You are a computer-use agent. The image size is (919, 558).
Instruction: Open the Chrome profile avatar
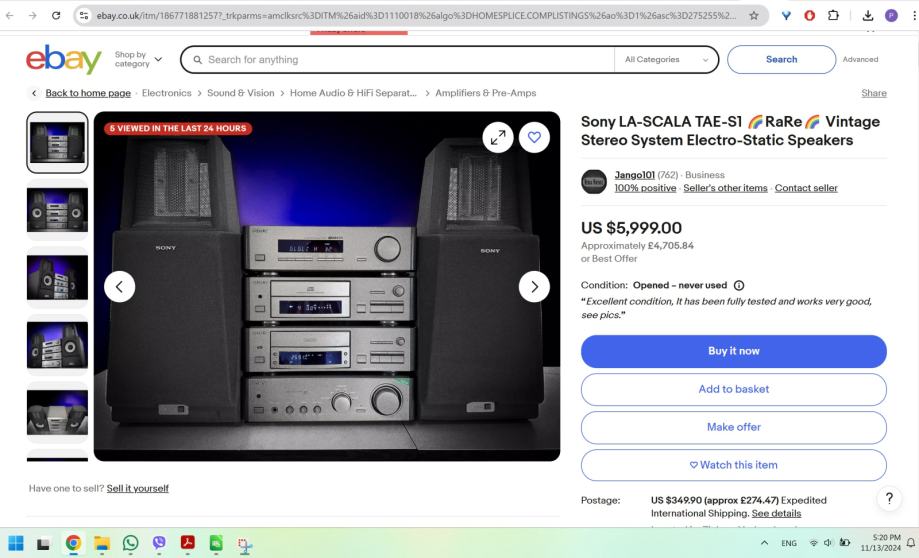click(x=891, y=16)
